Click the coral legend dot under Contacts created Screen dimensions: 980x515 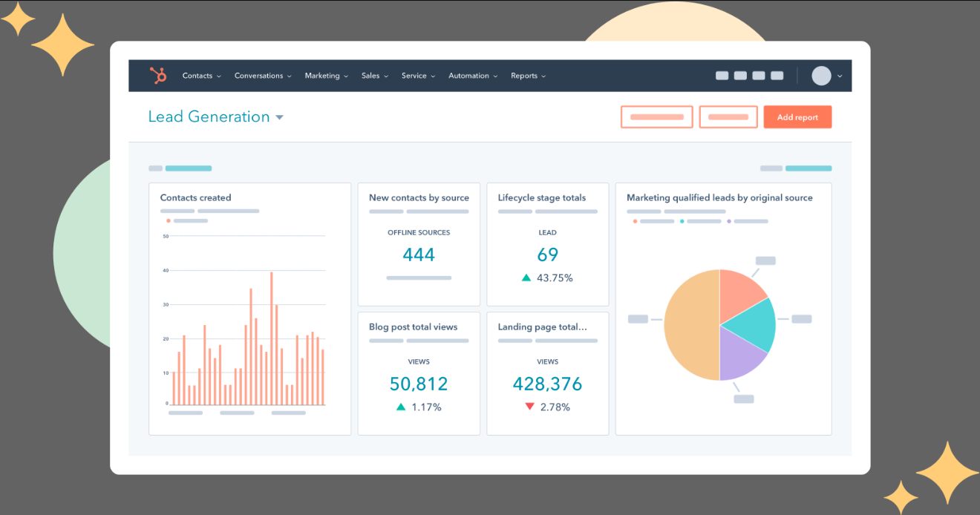pos(169,220)
